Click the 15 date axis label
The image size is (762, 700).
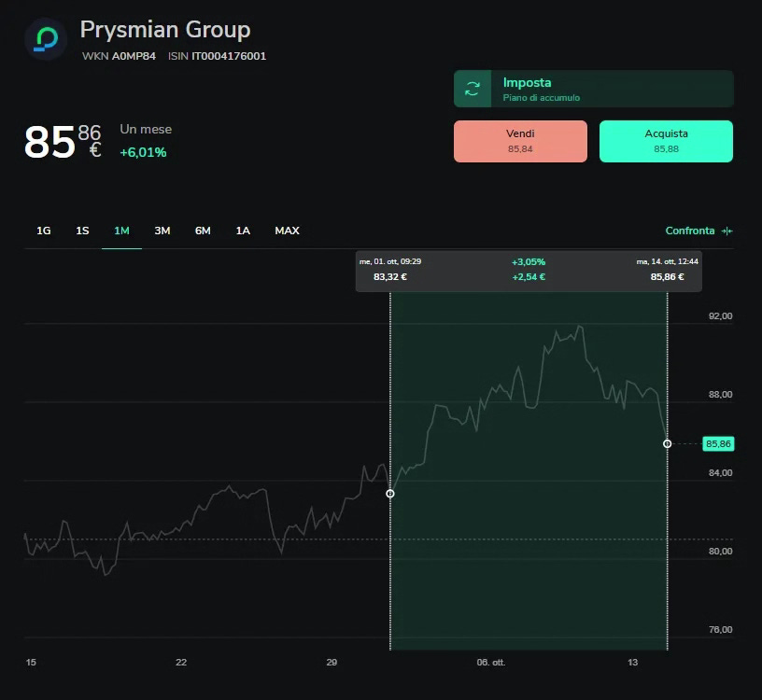[x=31, y=663]
